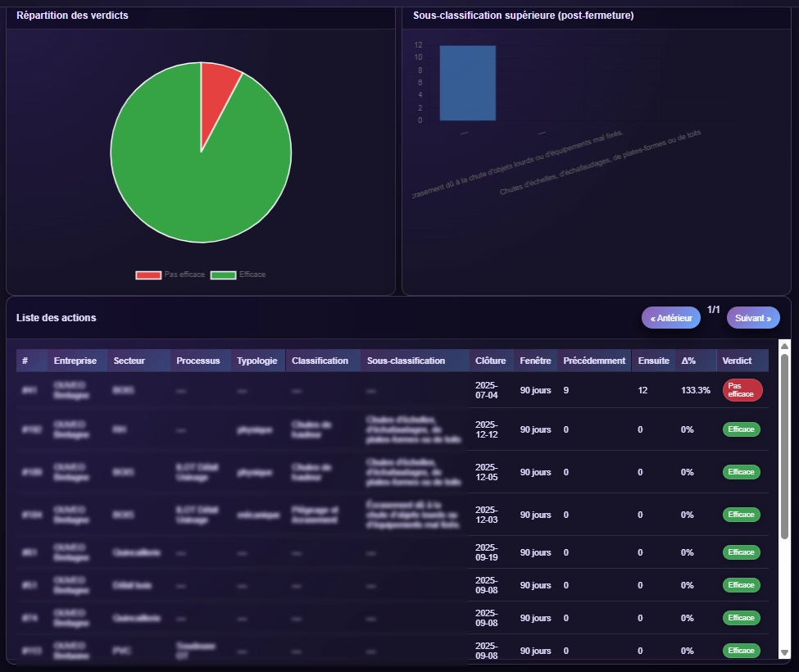Click the "Sous-classification" column header

pos(406,361)
